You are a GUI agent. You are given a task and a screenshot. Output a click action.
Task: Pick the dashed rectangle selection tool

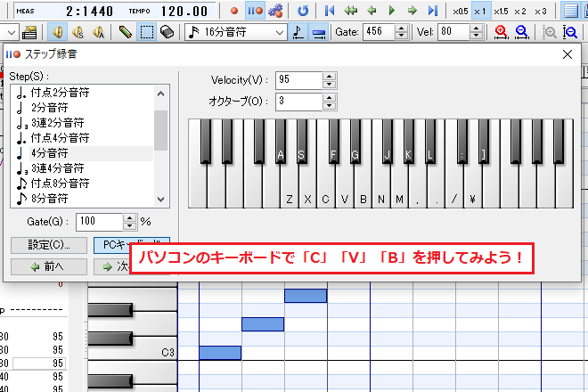click(x=147, y=32)
